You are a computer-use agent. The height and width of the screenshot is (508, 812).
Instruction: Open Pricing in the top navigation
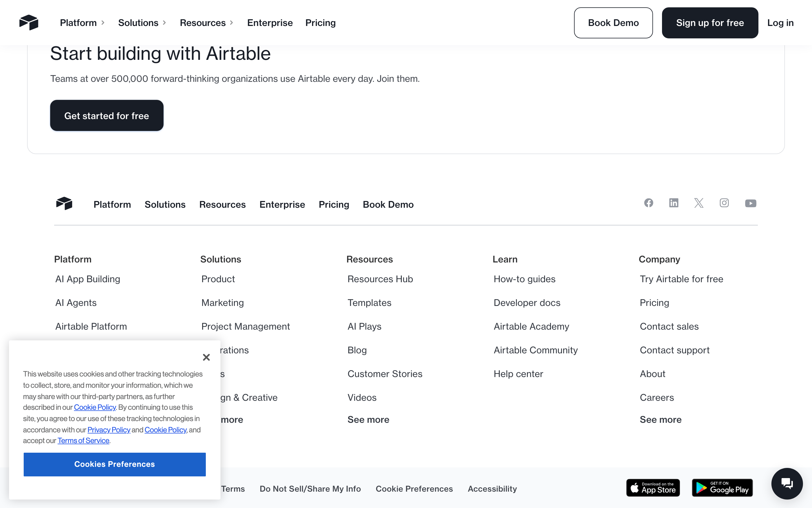point(321,23)
